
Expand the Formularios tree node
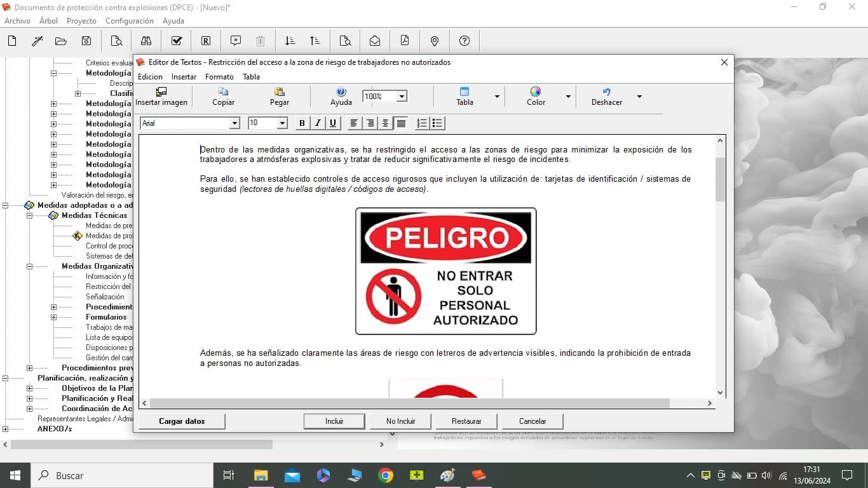point(53,317)
